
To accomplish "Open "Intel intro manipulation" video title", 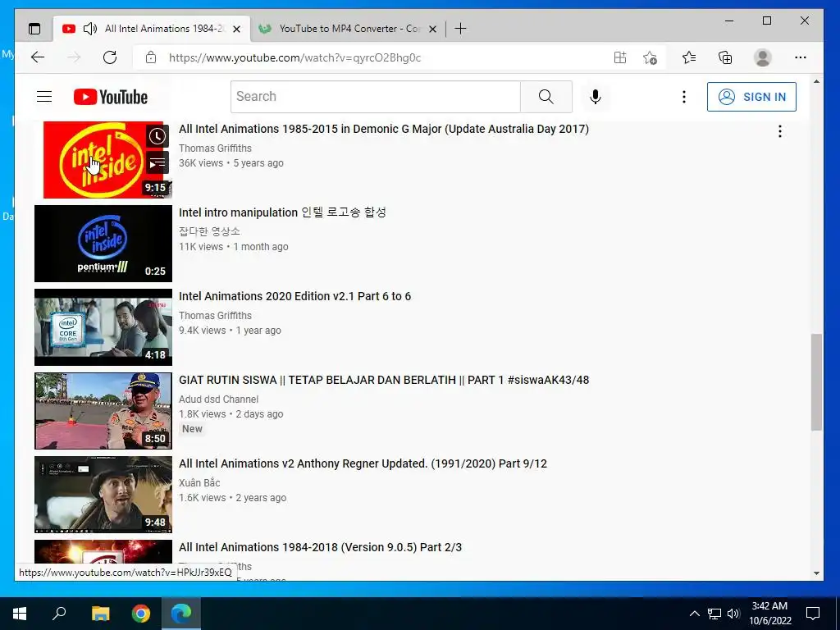I will 282,212.
